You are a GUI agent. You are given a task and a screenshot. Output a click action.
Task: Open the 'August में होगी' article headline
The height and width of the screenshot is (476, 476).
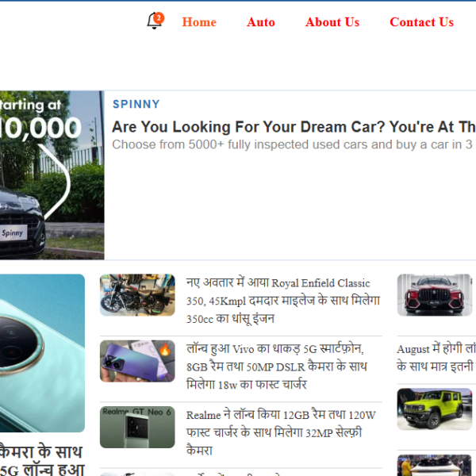[436, 358]
